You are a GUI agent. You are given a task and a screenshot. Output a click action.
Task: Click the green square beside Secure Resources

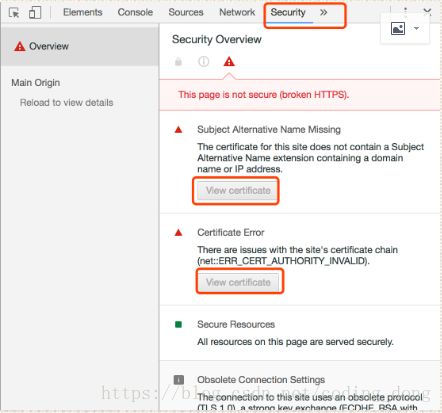(x=178, y=324)
